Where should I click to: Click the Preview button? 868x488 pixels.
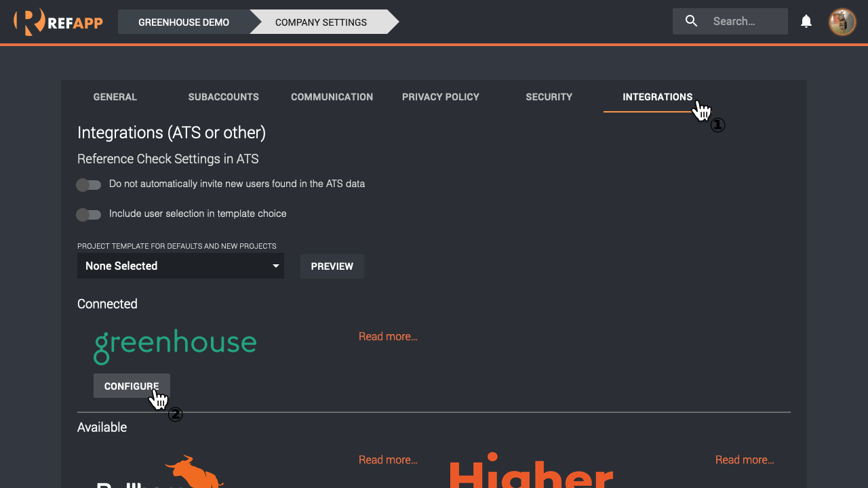[332, 266]
